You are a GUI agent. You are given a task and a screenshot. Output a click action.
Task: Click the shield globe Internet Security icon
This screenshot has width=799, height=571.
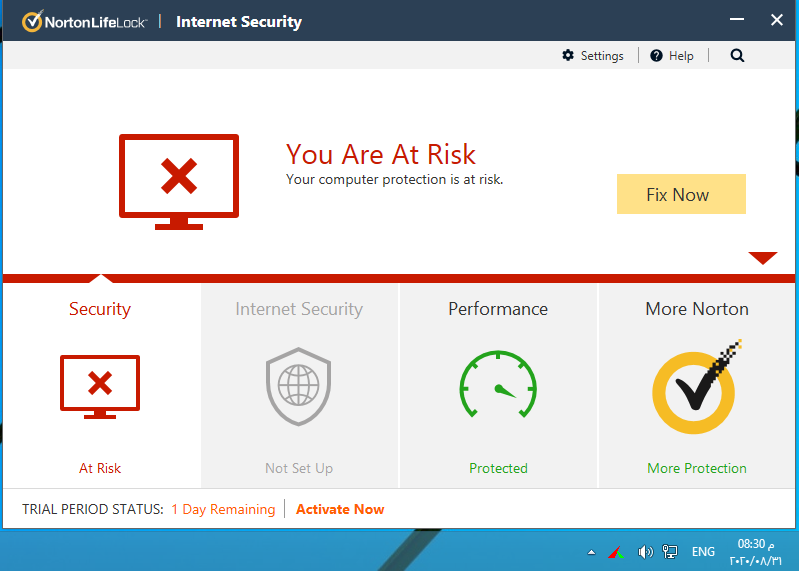pyautogui.click(x=299, y=386)
